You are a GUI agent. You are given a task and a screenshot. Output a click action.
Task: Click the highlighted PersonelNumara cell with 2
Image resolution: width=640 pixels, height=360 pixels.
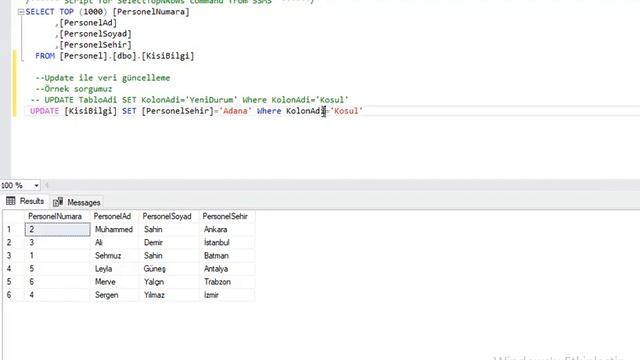tap(58, 229)
